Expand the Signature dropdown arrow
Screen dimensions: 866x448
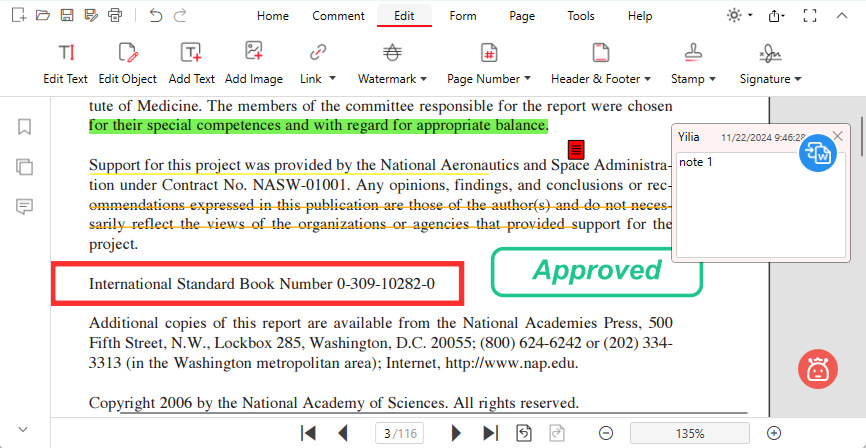point(798,79)
